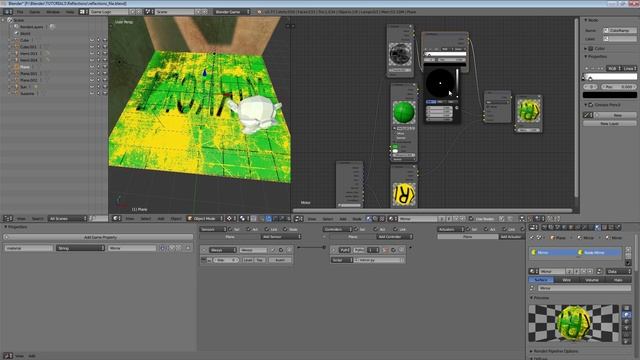Viewport: 640px width, 360px height.
Task: Open the String property type dropdown
Action: click(80, 248)
